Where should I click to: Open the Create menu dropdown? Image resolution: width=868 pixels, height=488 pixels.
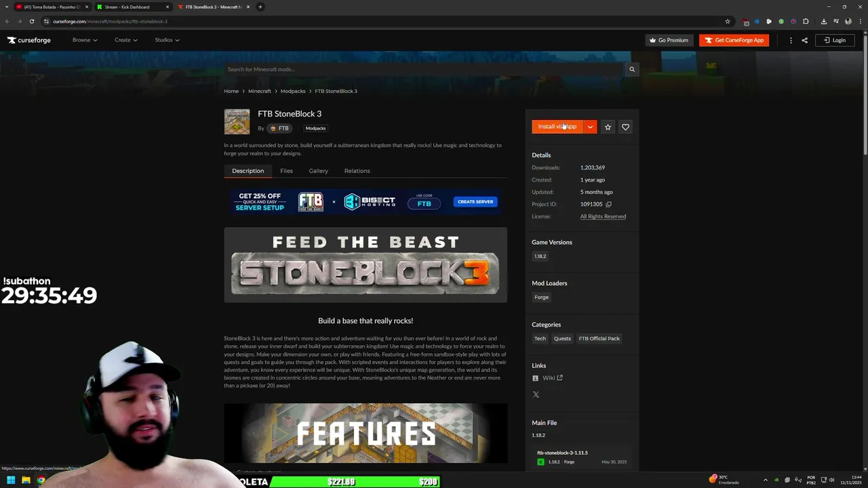pos(125,40)
